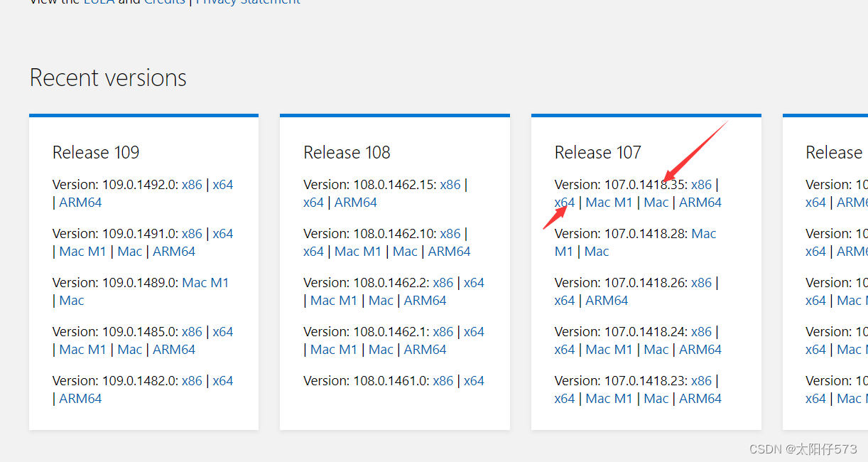
Task: Get ARM64 build of version 109.0.1491.0
Action: (x=174, y=252)
